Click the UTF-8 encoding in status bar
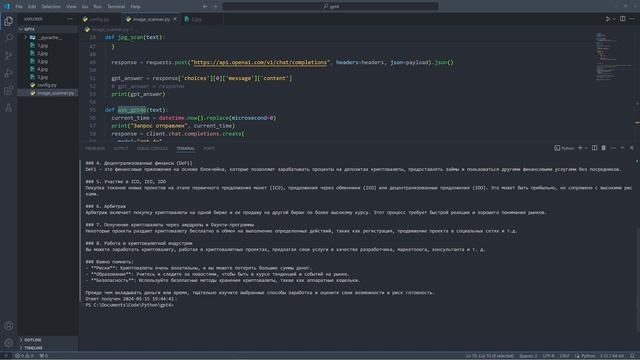 coord(548,356)
